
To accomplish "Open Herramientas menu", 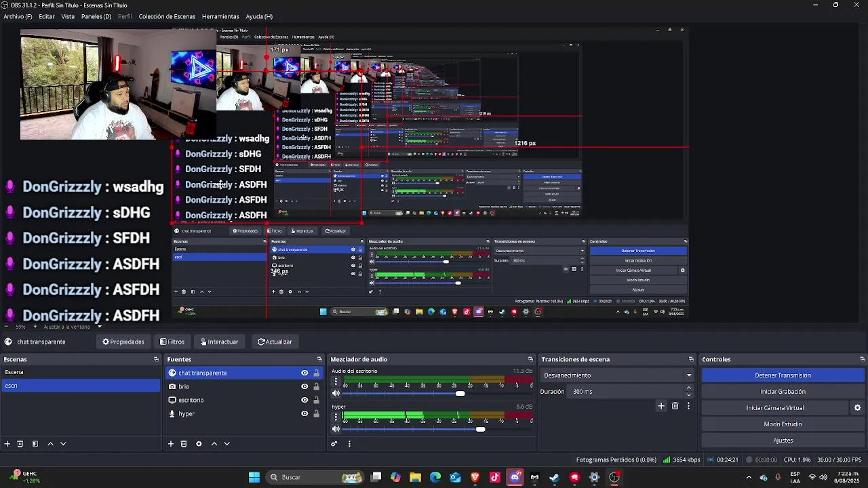I will point(220,16).
